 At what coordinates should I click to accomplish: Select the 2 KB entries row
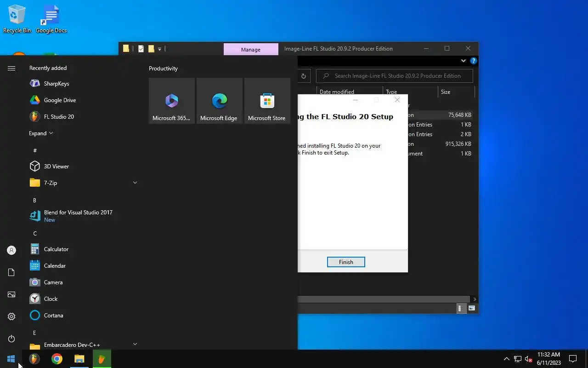pos(440,134)
